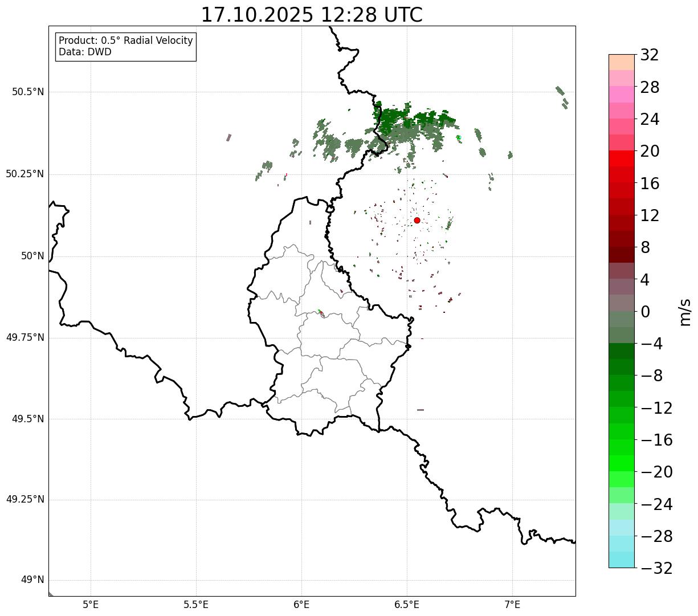
Task: Click the 49.75°N latitude label
Action: 25,337
